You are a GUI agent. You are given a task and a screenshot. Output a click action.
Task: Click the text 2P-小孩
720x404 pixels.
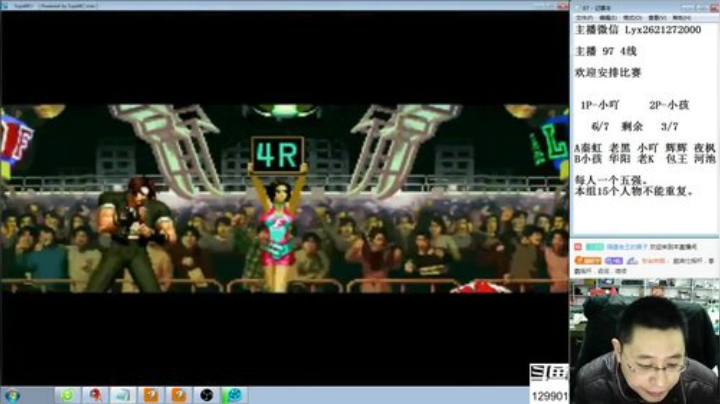[x=669, y=105]
